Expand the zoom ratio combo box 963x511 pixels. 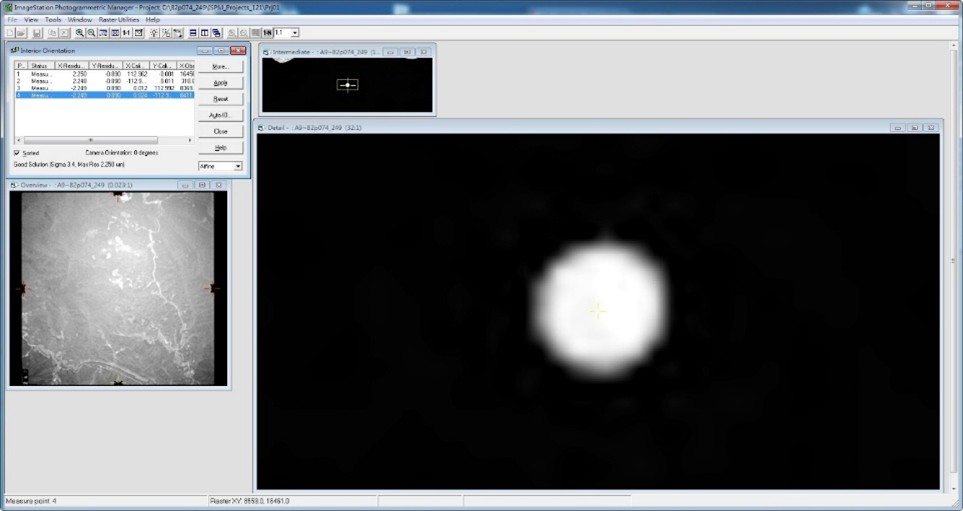coord(295,33)
